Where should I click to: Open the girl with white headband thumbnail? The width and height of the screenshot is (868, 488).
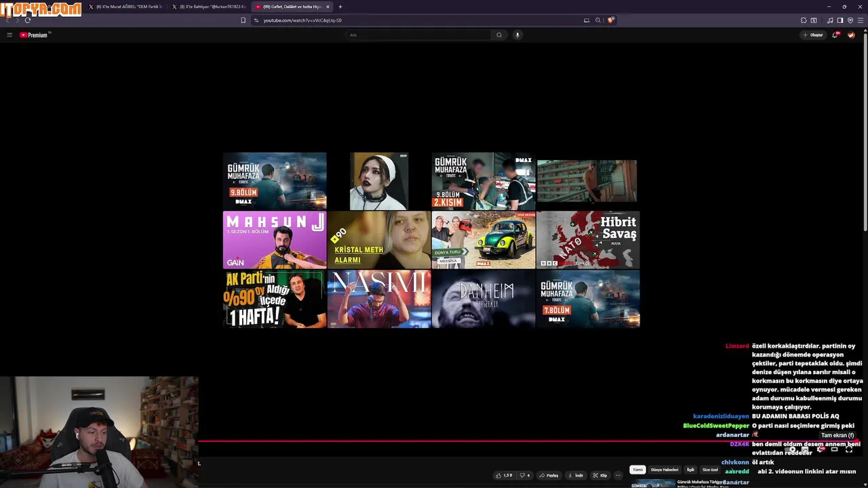(x=379, y=181)
